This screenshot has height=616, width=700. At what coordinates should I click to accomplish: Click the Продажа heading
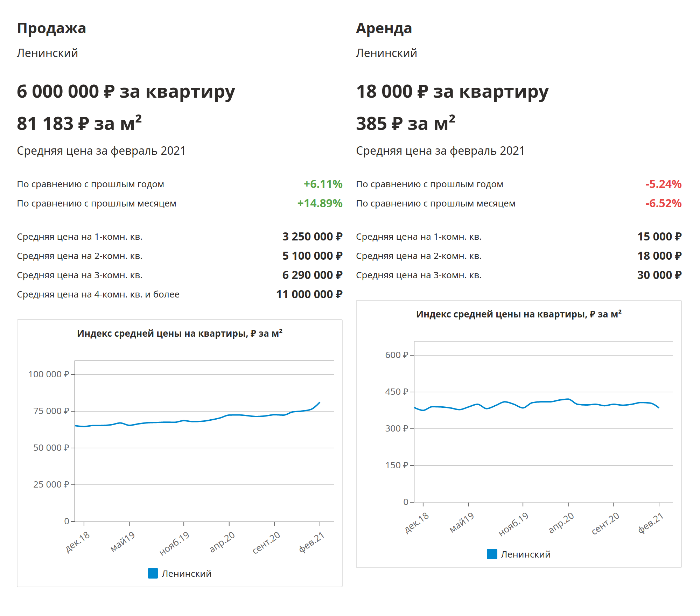pyautogui.click(x=51, y=28)
